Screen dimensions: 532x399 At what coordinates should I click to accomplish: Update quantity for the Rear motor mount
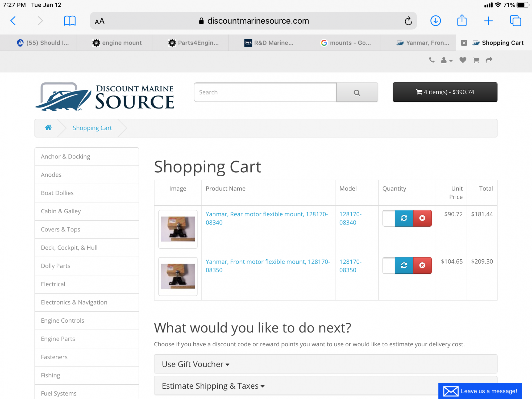(x=404, y=218)
